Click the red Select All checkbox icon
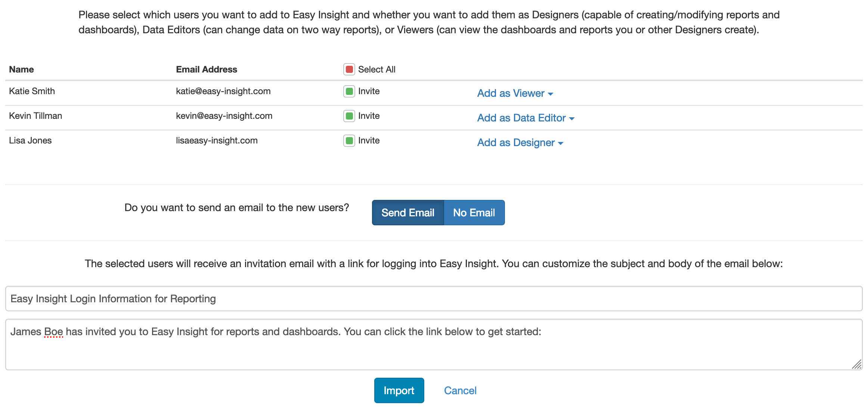868x408 pixels. point(348,69)
